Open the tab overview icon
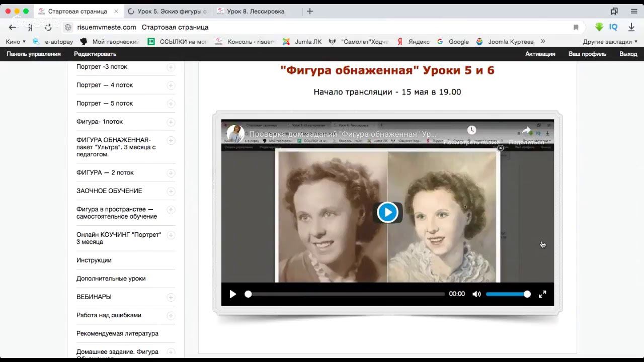This screenshot has height=362, width=644. coord(614,11)
